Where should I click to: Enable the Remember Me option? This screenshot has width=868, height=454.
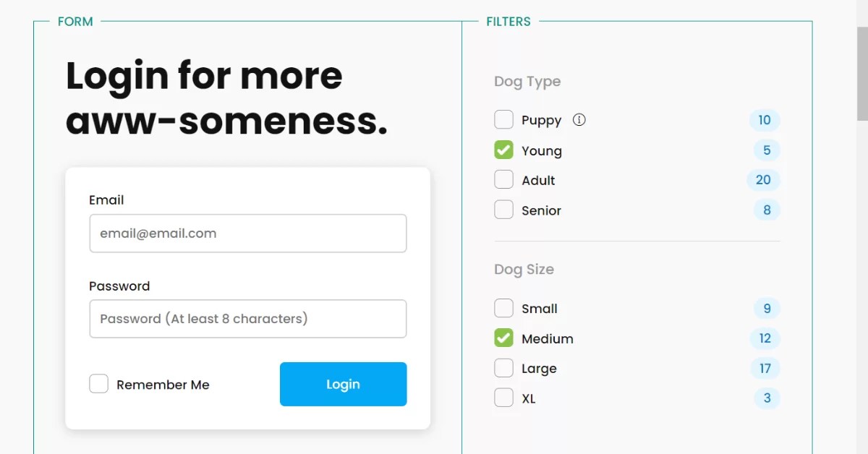click(99, 383)
